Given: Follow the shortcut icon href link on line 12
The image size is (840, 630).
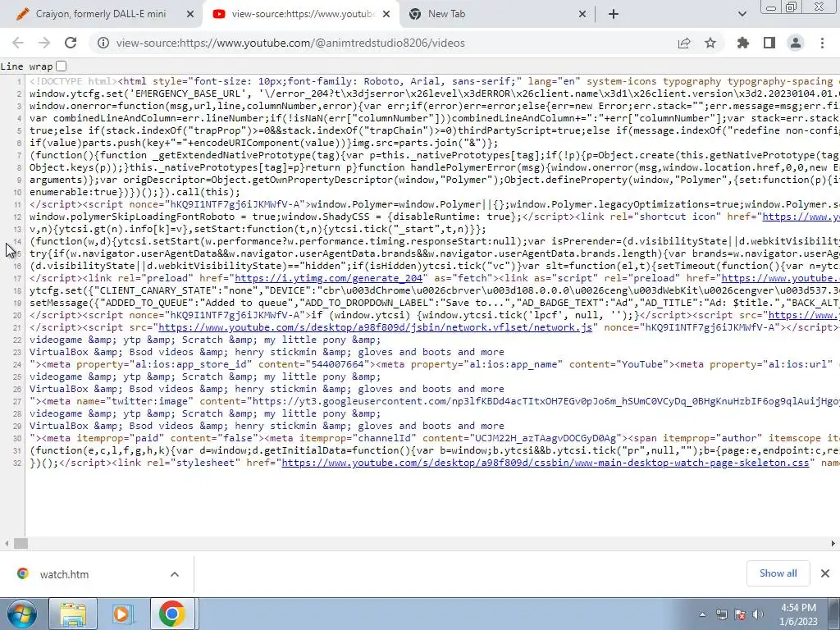Looking at the screenshot, I should click(801, 217).
